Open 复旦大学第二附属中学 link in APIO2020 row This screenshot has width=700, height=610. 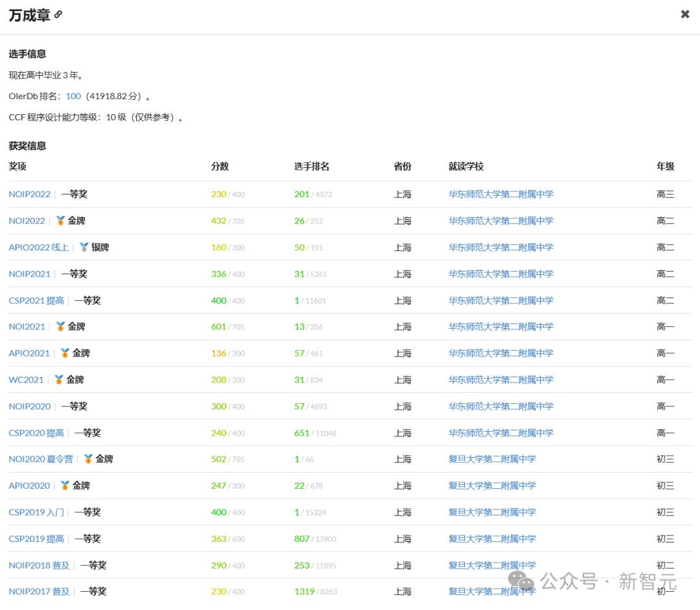(x=492, y=486)
